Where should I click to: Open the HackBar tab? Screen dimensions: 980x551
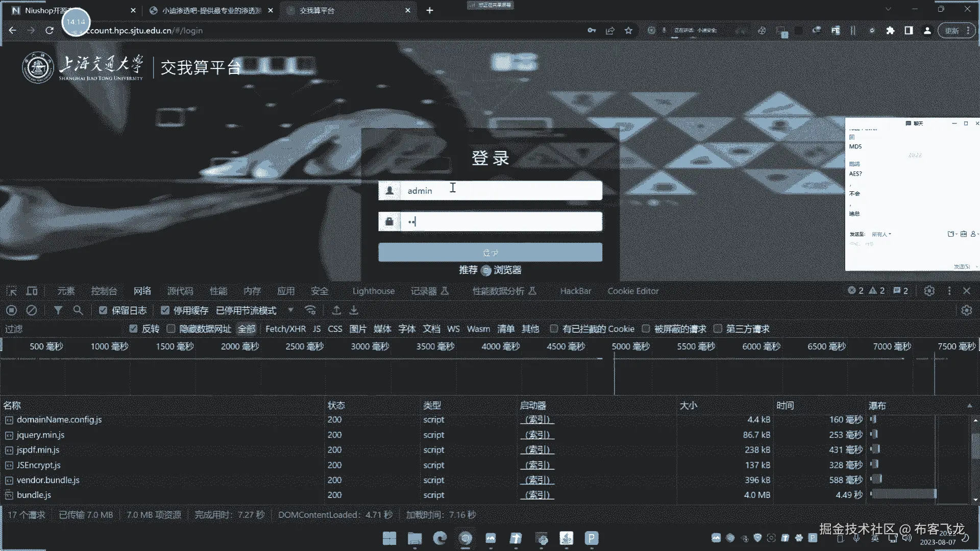(575, 291)
